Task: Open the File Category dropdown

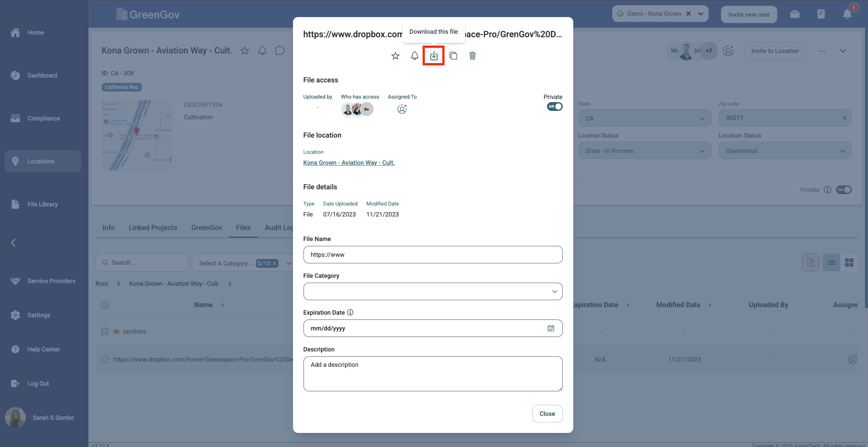Action: (433, 291)
